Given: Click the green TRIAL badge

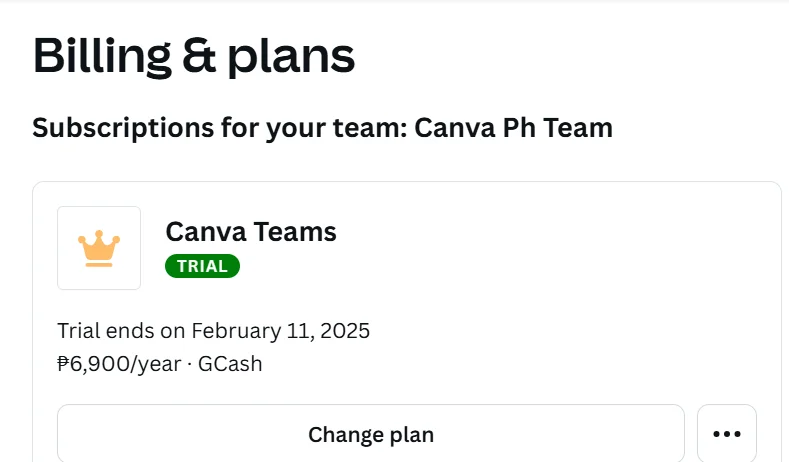Looking at the screenshot, I should tap(202, 266).
